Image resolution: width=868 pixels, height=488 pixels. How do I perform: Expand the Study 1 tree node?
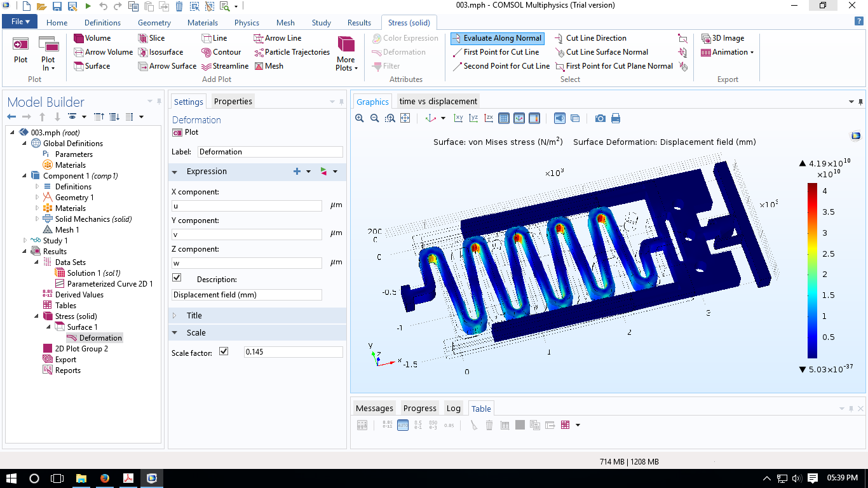pos(25,241)
